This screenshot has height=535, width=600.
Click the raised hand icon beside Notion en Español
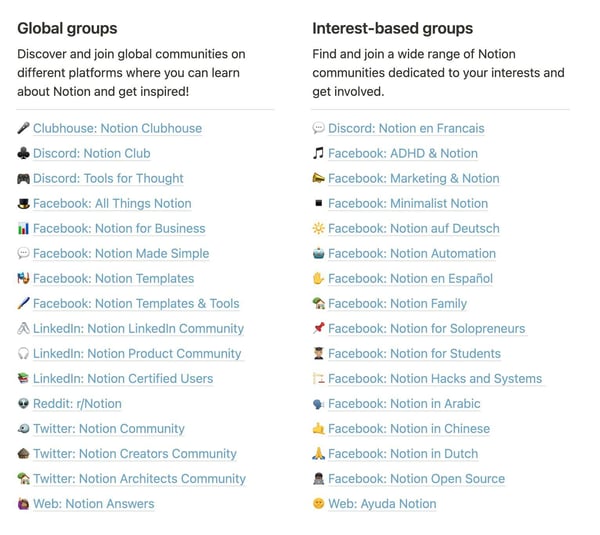click(x=318, y=279)
